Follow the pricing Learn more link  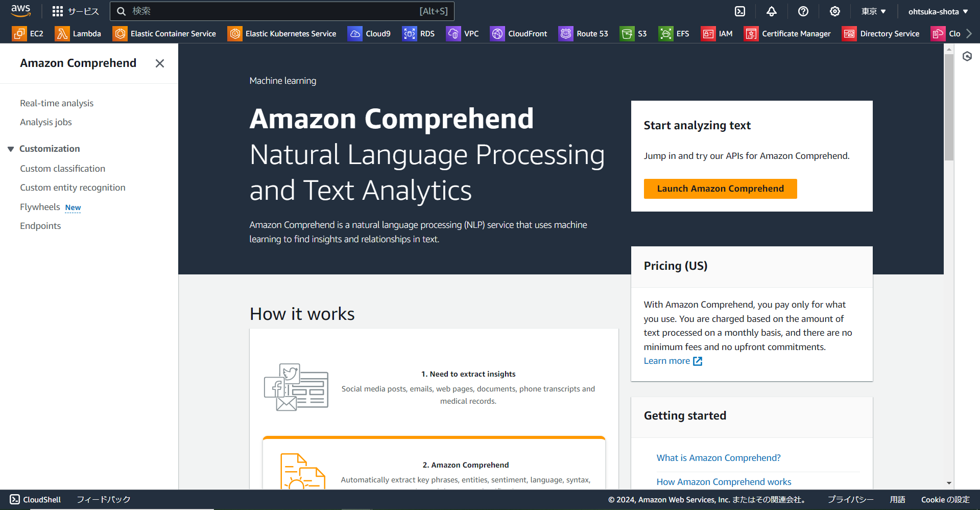click(x=673, y=361)
